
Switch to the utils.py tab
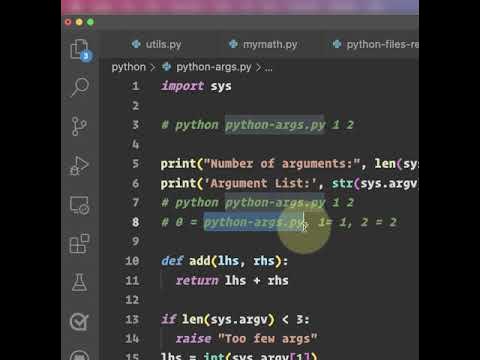click(157, 44)
